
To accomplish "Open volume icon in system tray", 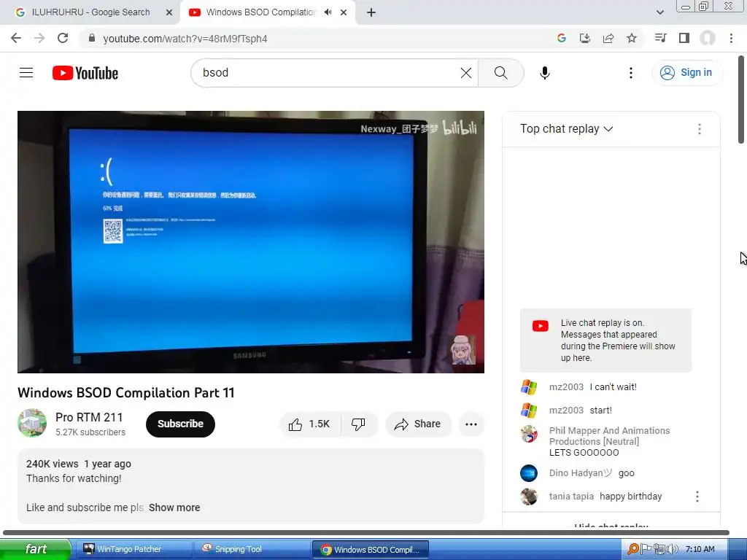I will [x=672, y=549].
